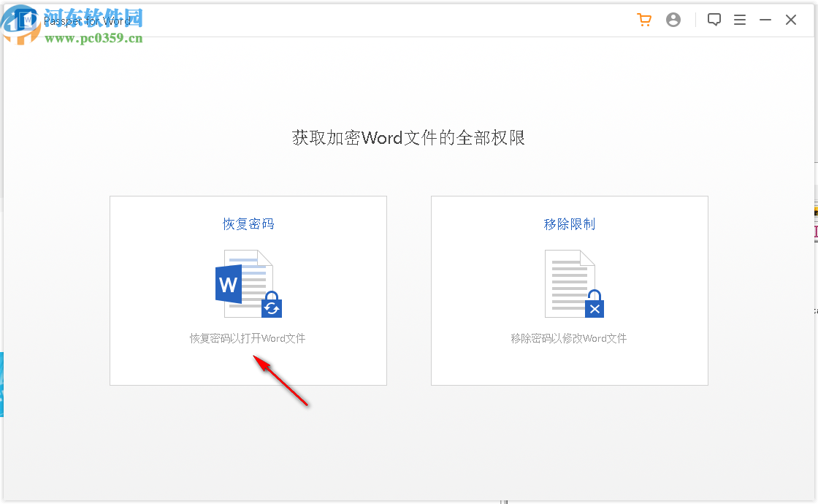
Task: Click the 移除限制 card title
Action: tap(569, 224)
